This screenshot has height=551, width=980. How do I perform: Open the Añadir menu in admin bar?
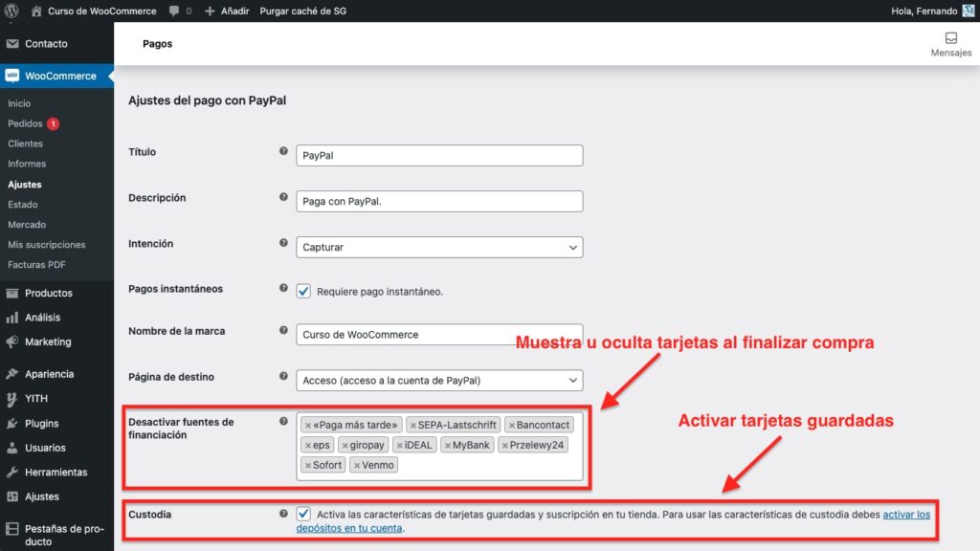(x=227, y=11)
